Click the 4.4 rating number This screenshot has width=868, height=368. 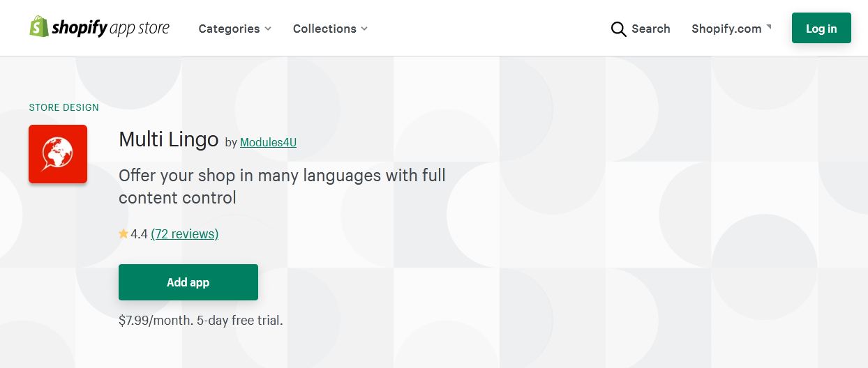[x=139, y=234]
